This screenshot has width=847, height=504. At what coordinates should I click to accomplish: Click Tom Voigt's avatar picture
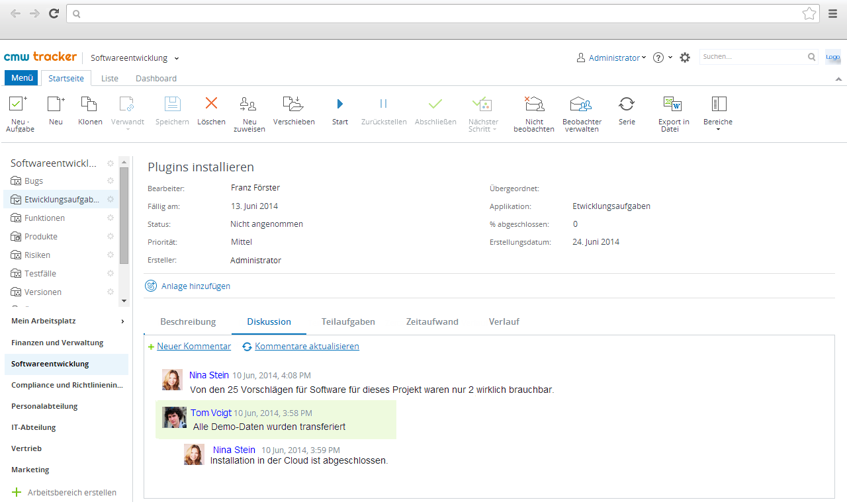(x=175, y=417)
